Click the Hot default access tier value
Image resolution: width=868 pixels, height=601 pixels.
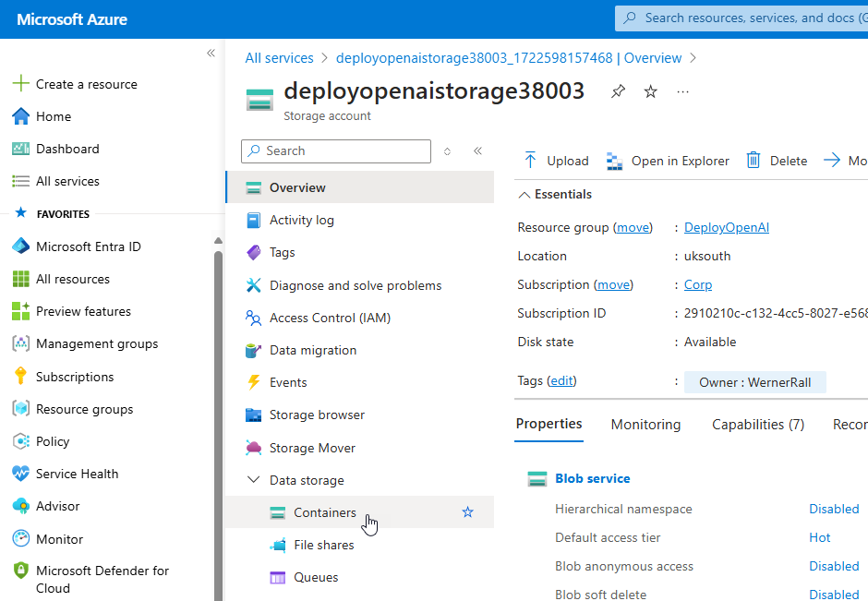coord(819,537)
